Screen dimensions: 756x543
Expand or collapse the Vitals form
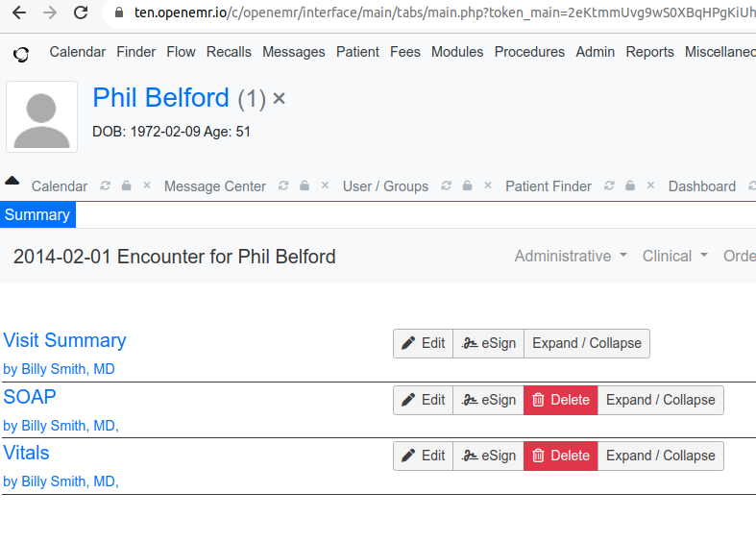point(660,456)
